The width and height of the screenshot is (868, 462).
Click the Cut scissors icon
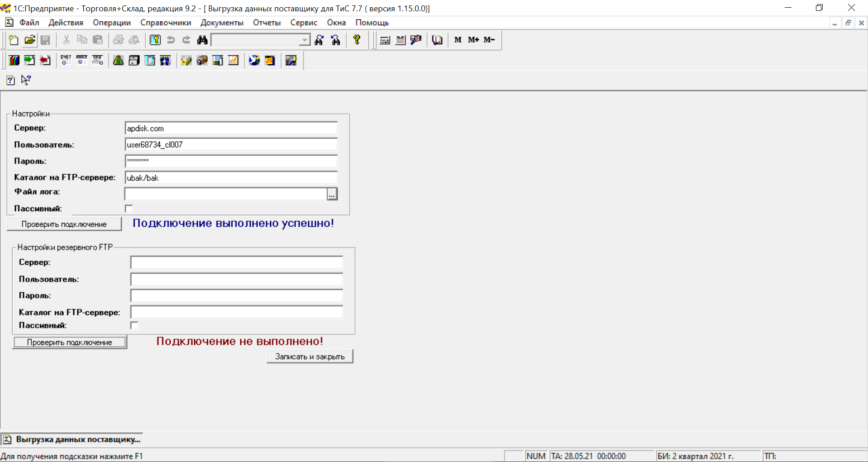click(67, 40)
